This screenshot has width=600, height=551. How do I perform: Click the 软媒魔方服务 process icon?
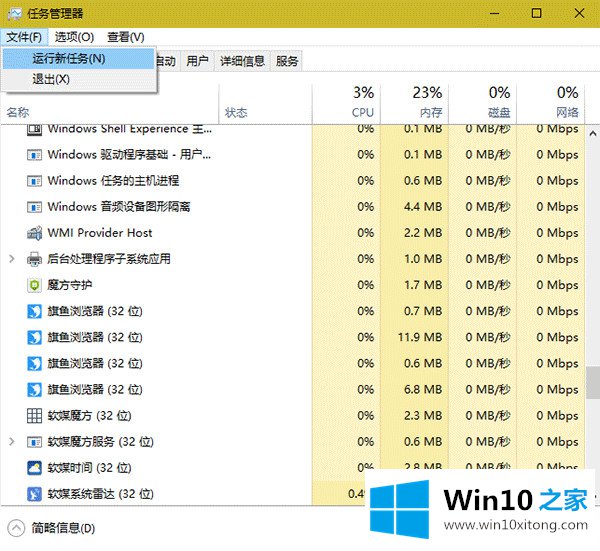click(x=34, y=442)
